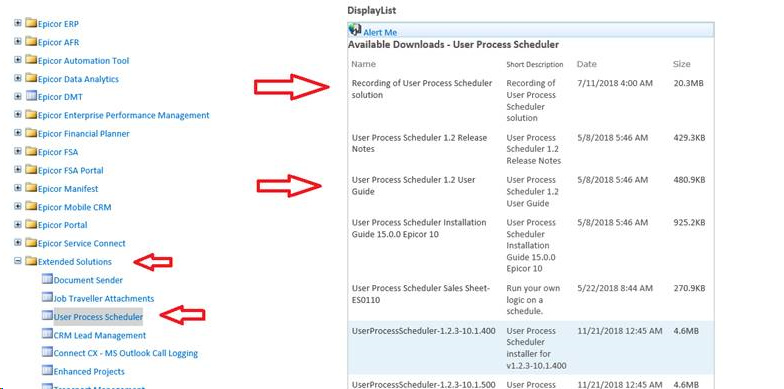
Task: Click the Epicor AFR folder icon
Action: [31, 42]
